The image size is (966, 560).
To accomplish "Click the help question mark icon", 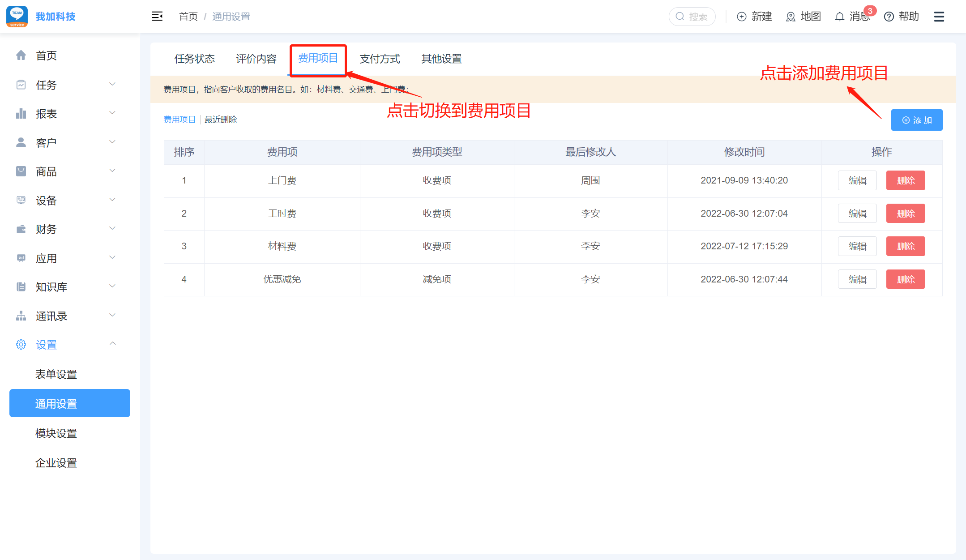I will click(889, 17).
